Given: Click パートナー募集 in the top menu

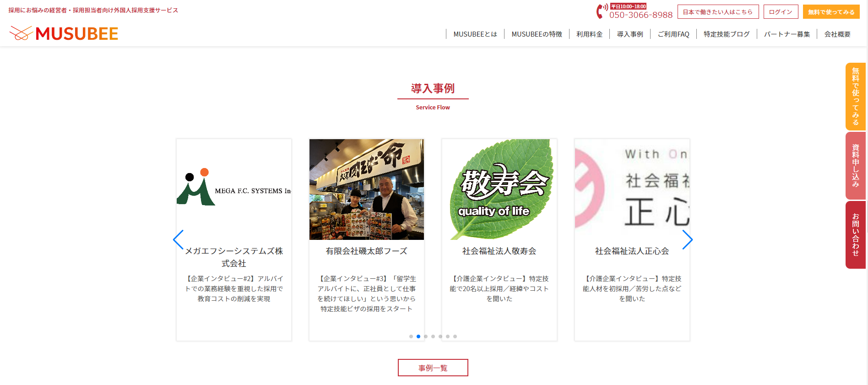Looking at the screenshot, I should 787,34.
